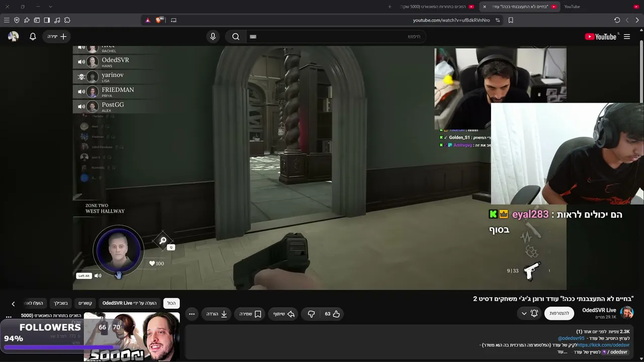Click the שיתוף share button
Viewport: 644px width, 362px height.
[x=284, y=314]
